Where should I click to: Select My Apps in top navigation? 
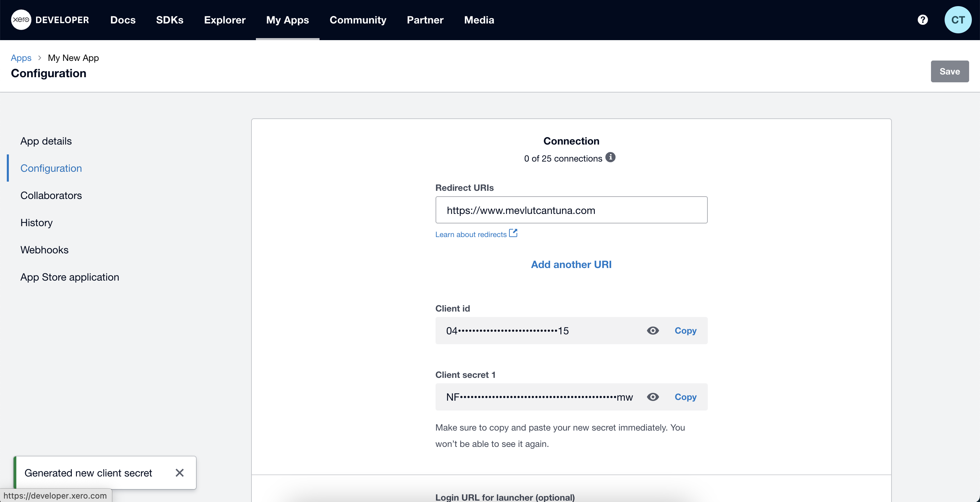288,20
